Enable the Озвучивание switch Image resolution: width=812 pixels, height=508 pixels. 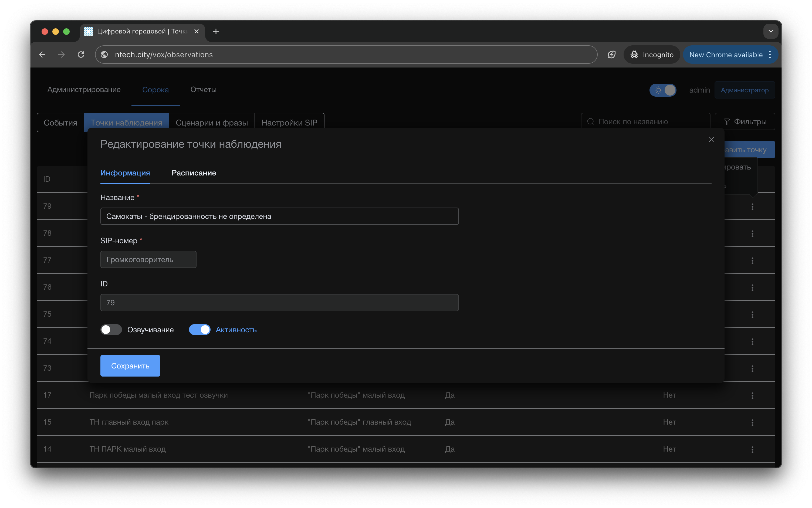111,330
